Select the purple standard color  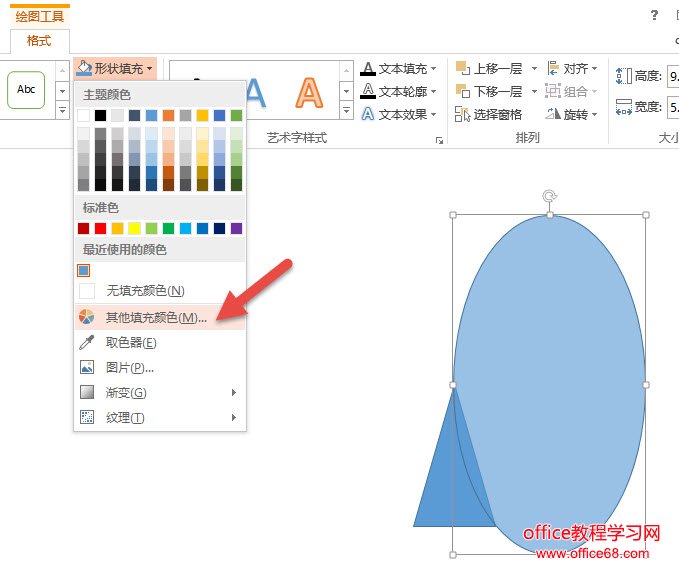(x=236, y=228)
